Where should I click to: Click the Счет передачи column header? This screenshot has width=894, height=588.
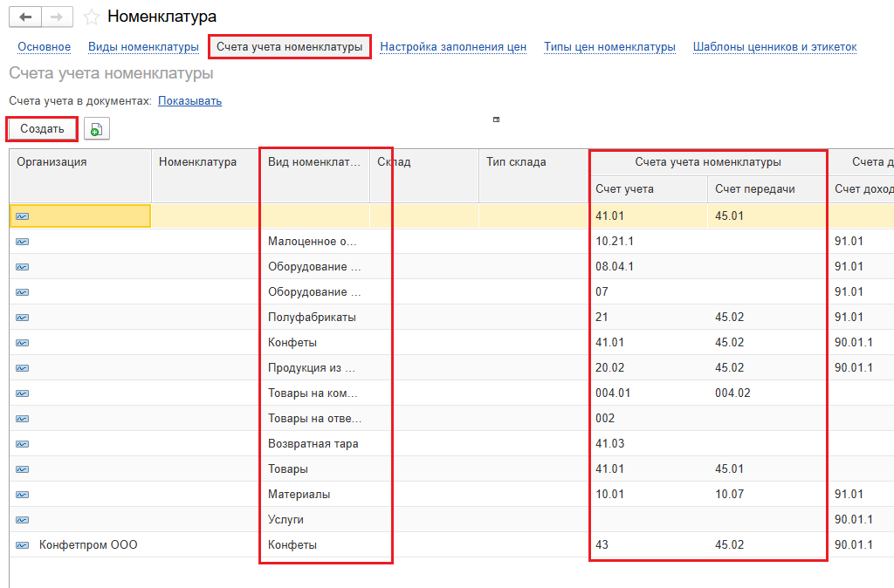tap(767, 189)
